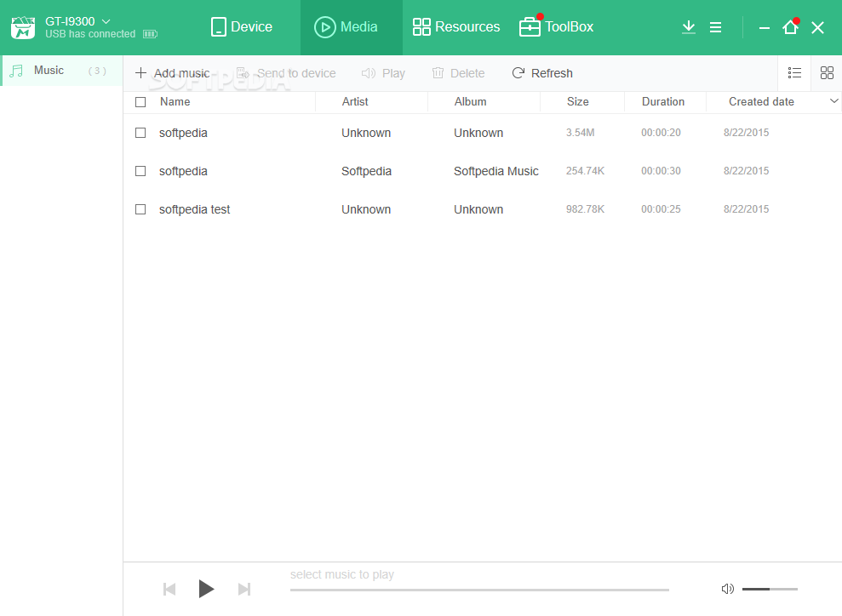Viewport: 842px width, 616px height.
Task: Adjust the volume slider
Action: click(770, 589)
